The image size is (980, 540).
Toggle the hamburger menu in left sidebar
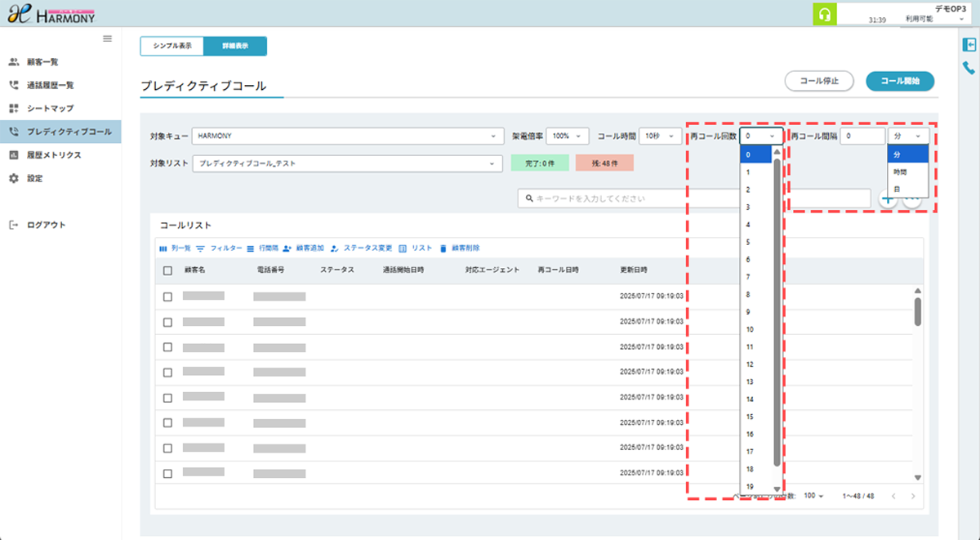[107, 38]
